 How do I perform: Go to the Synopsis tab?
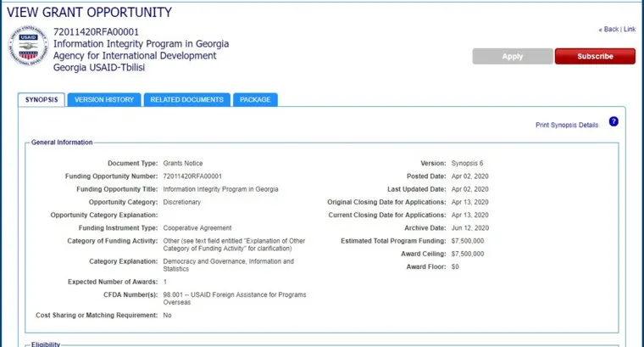[40, 100]
